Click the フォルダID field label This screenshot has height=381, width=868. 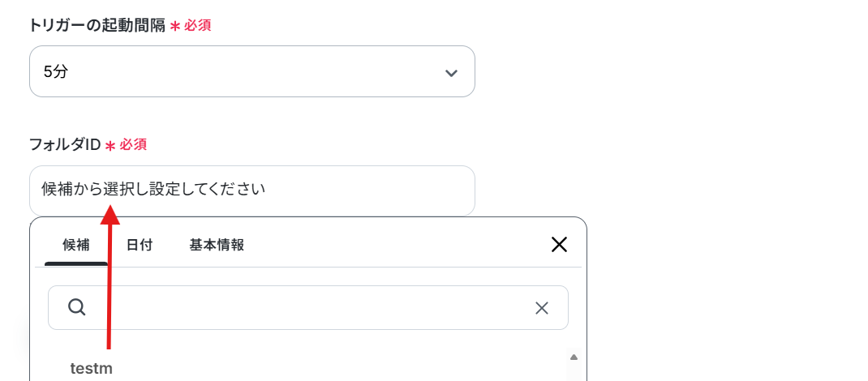coord(65,145)
